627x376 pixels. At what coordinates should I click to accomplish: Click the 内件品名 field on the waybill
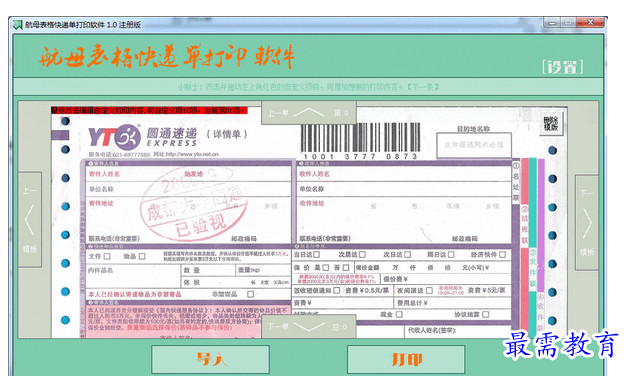click(x=133, y=276)
